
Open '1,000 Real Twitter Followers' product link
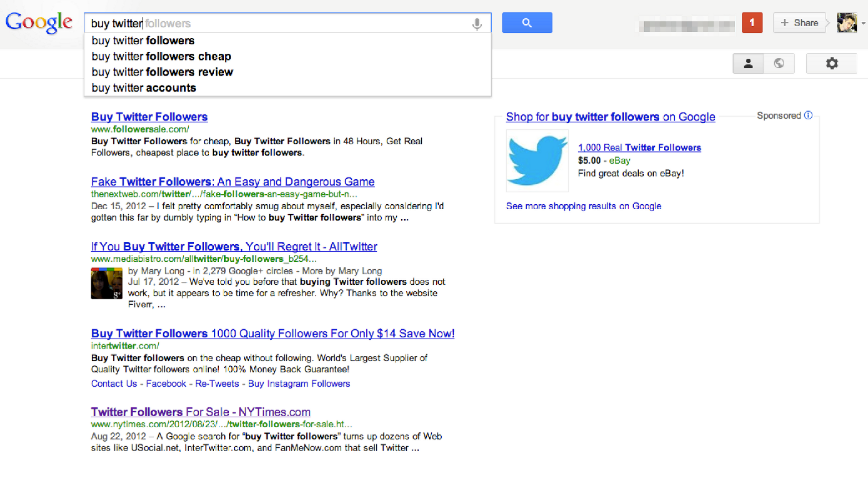(640, 148)
